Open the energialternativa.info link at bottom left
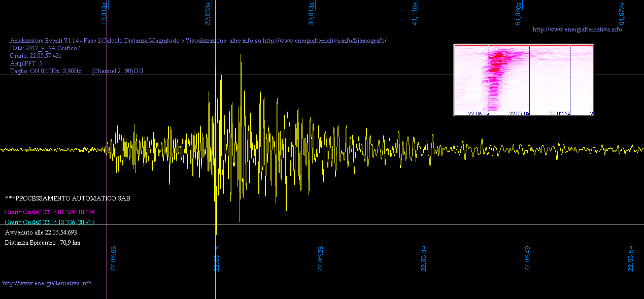 pyautogui.click(x=47, y=283)
